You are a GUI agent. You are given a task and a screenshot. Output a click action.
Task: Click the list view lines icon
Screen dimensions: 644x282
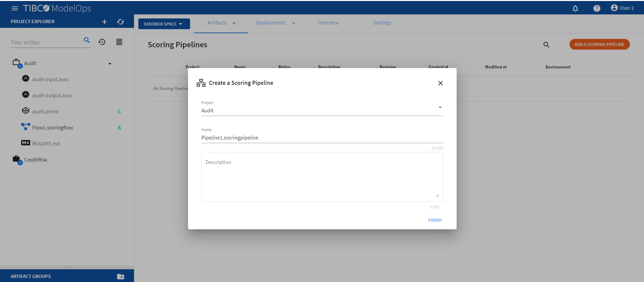[119, 42]
